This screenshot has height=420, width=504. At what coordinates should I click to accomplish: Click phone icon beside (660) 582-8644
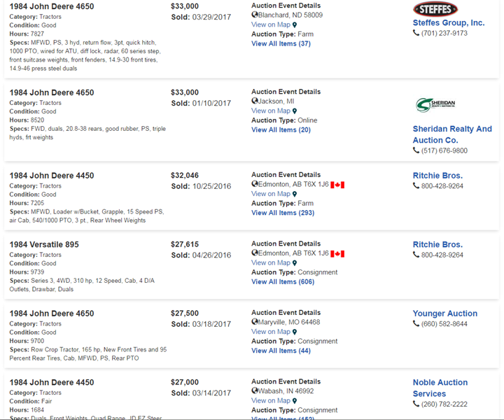(x=416, y=323)
